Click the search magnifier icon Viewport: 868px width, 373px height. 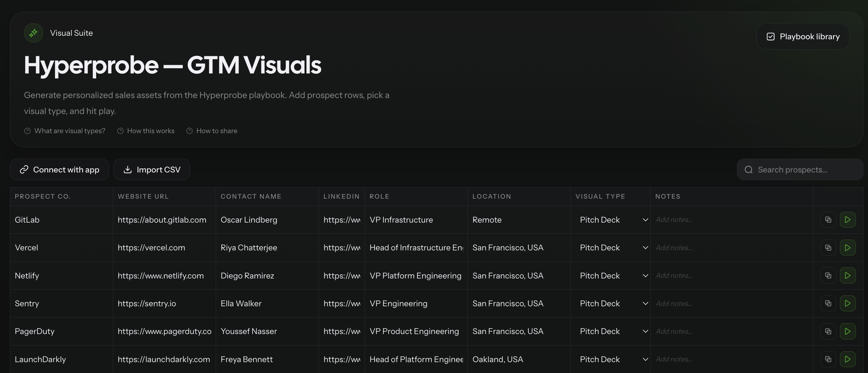[x=748, y=170]
